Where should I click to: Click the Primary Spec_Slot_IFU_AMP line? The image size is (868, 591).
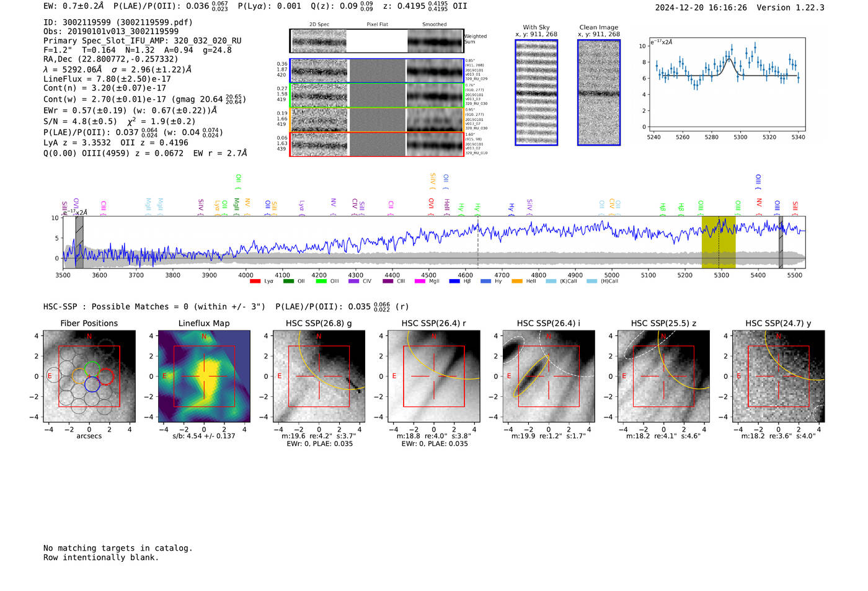coord(143,41)
